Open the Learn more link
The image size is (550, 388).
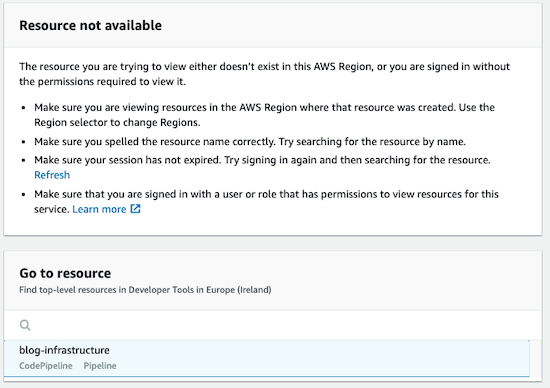coord(99,209)
